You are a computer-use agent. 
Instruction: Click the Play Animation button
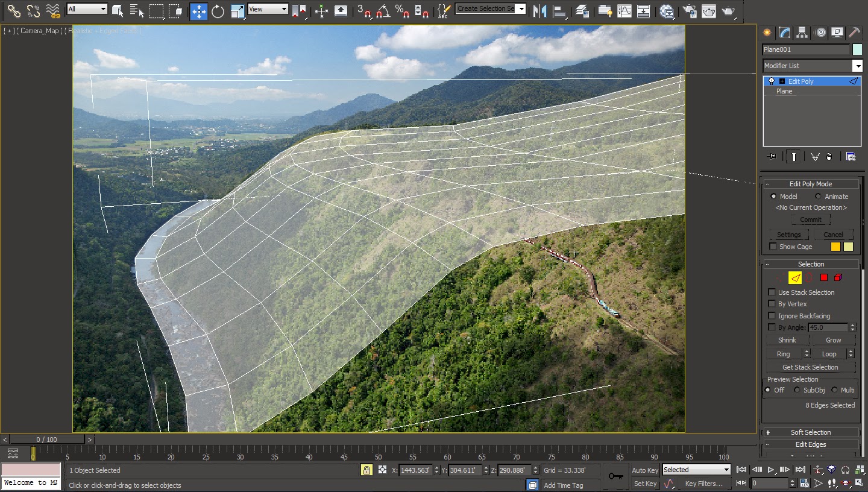(770, 470)
